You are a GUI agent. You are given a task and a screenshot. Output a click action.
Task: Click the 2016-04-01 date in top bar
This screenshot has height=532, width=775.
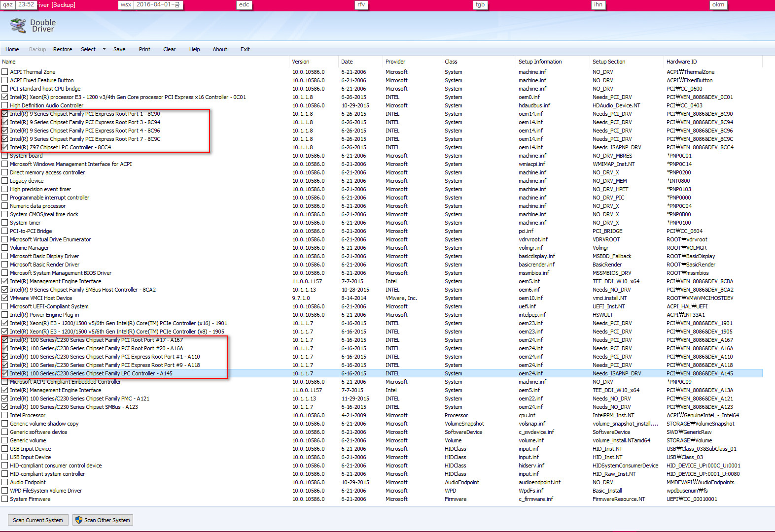coord(158,4)
